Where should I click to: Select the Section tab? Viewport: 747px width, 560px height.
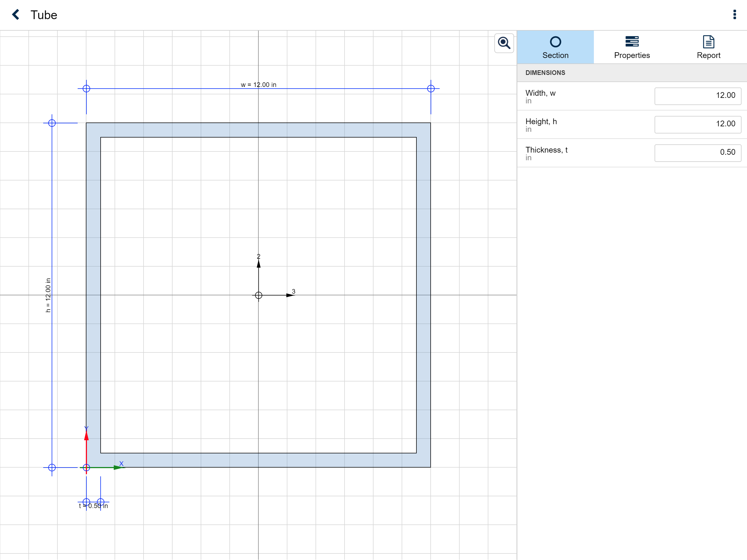[x=555, y=55]
